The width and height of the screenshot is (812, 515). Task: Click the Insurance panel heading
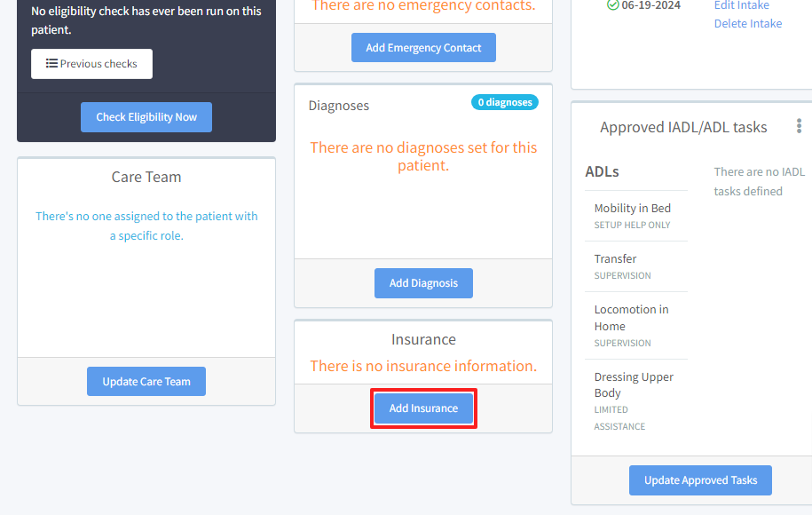point(423,339)
